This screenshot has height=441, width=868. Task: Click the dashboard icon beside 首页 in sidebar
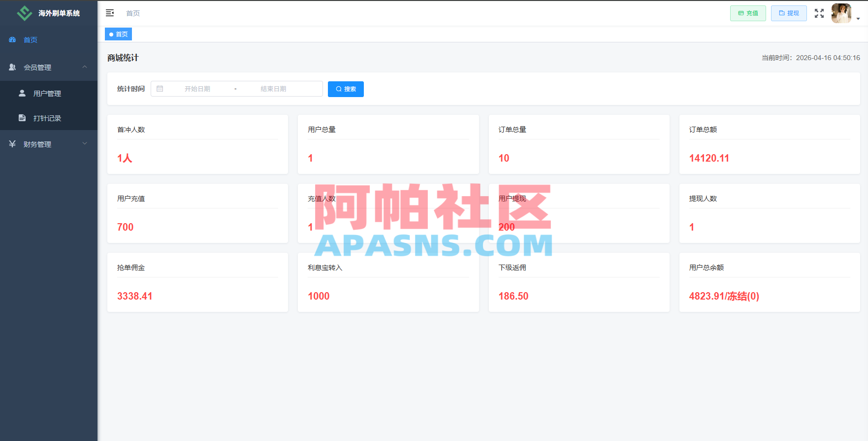tap(12, 39)
